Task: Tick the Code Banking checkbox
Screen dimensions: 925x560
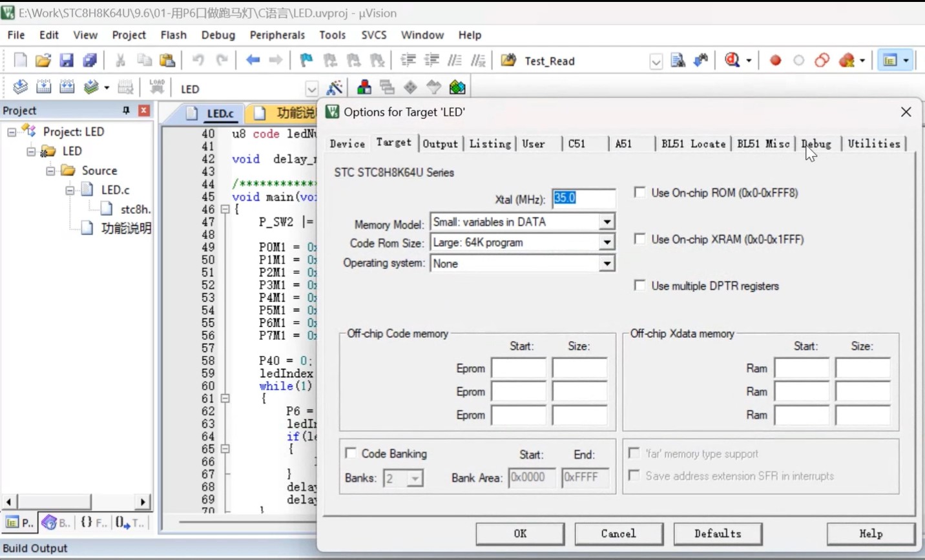Action: (x=351, y=453)
